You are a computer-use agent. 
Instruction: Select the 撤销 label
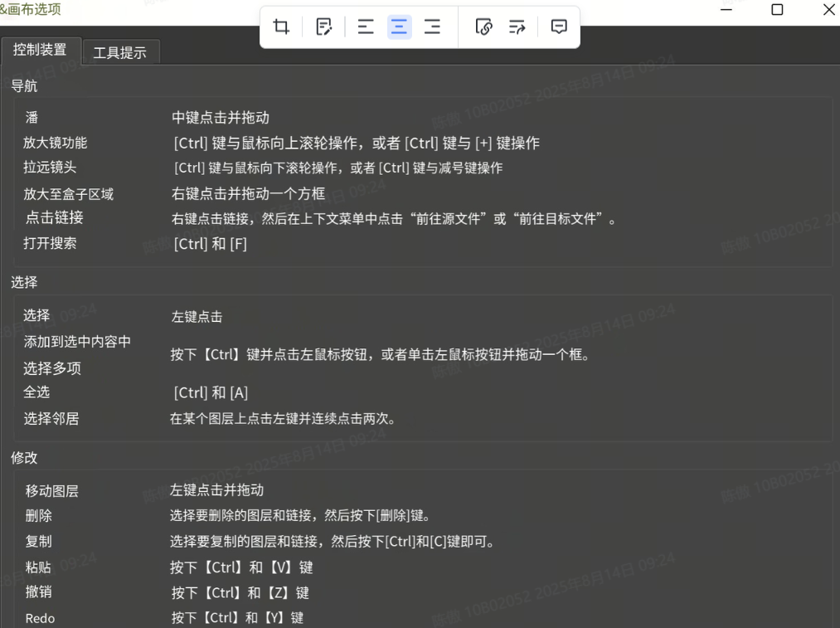click(39, 591)
